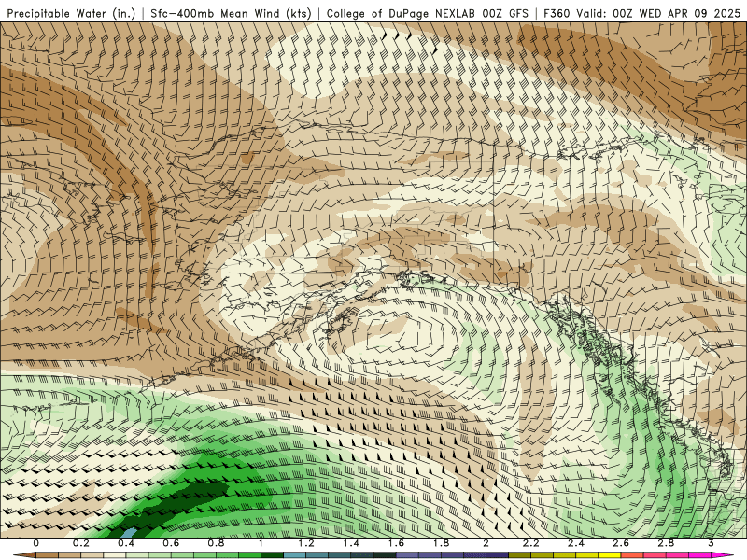This screenshot has height=560, width=747.
Task: Click the bright yellow swatch on the color bar
Action: pyautogui.click(x=610, y=554)
